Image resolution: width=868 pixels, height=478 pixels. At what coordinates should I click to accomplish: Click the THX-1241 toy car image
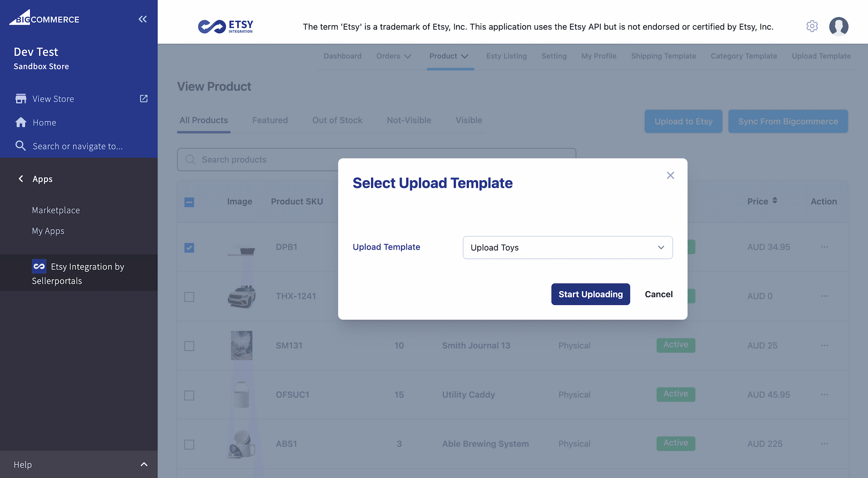(x=241, y=297)
